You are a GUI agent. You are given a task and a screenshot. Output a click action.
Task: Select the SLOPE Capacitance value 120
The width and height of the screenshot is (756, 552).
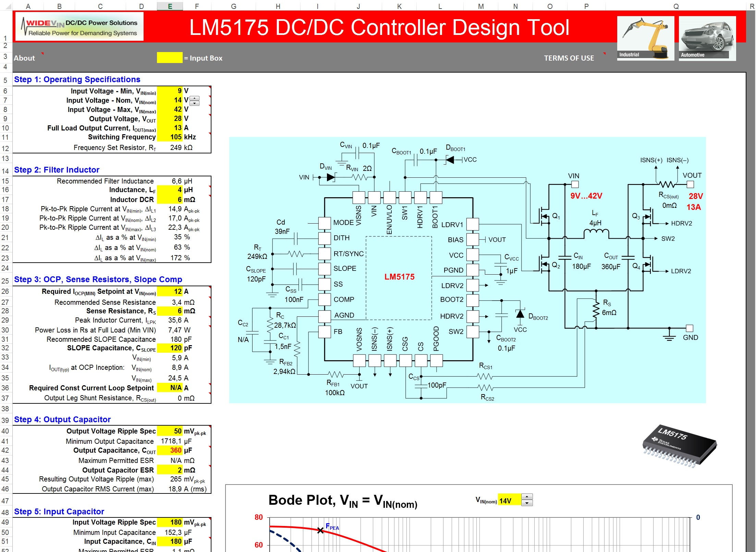[170, 348]
